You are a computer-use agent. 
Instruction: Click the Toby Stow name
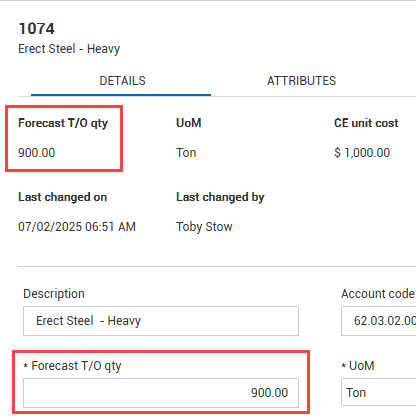(204, 227)
